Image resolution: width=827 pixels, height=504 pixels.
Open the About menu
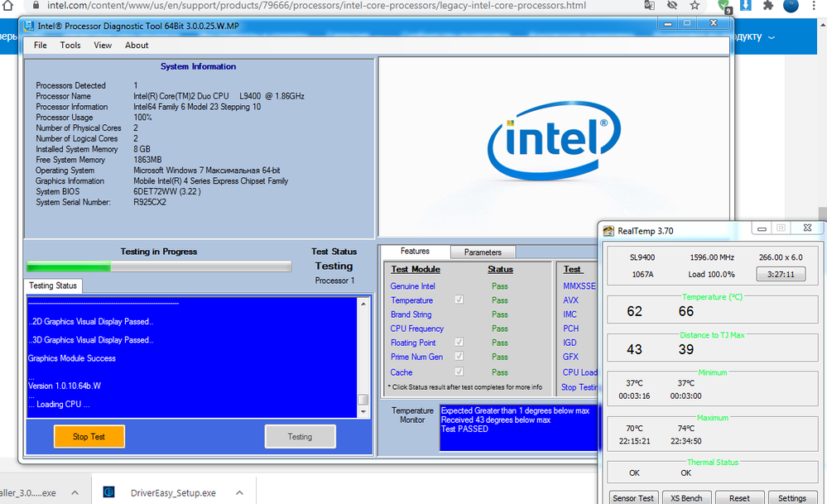(x=137, y=46)
